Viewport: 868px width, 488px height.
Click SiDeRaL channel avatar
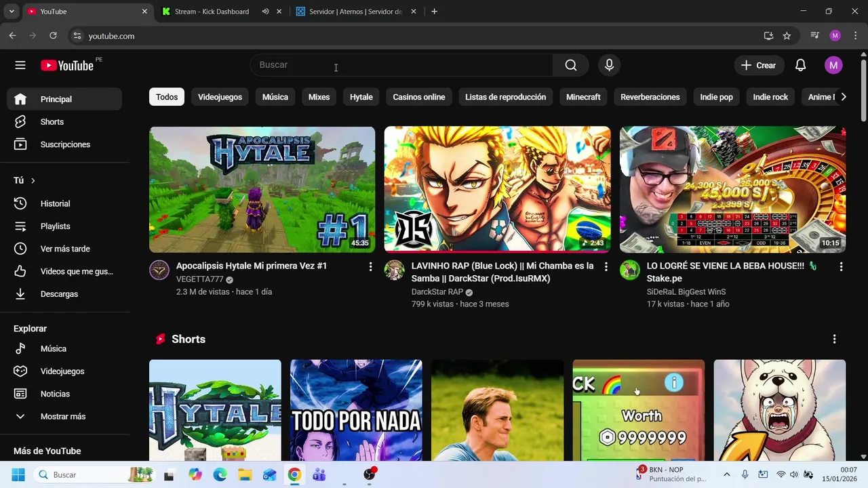click(x=630, y=270)
